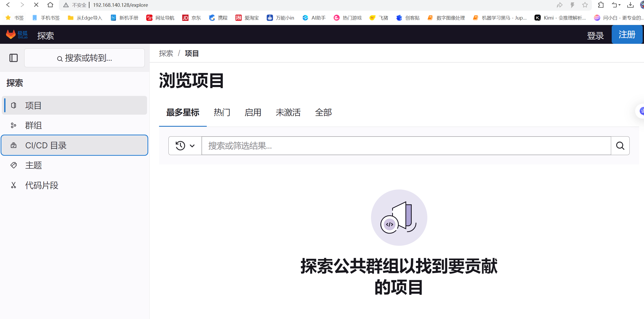Click the tag icon beside 主题
The height and width of the screenshot is (319, 644).
14,165
